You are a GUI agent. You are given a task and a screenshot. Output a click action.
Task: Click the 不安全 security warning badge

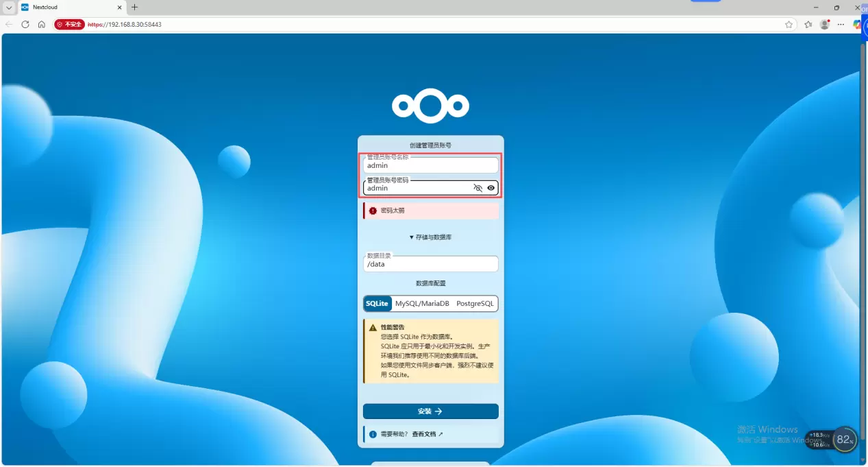pyautogui.click(x=69, y=24)
